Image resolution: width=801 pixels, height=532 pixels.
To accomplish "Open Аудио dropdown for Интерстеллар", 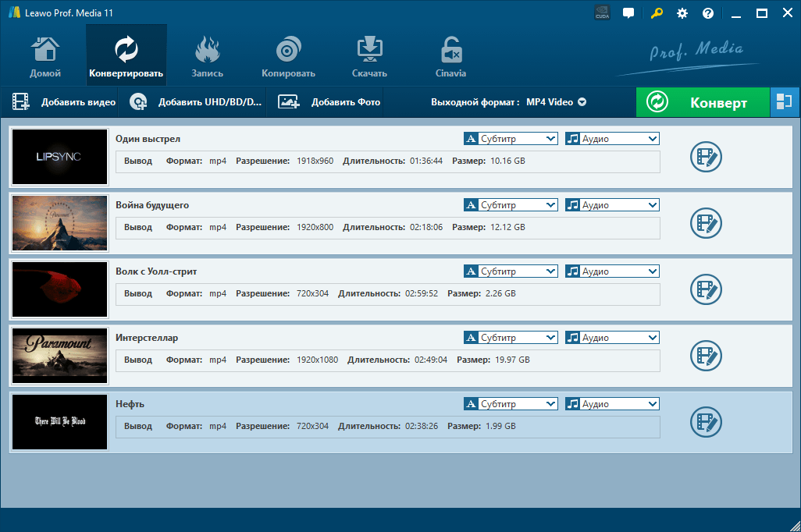I will [612, 338].
